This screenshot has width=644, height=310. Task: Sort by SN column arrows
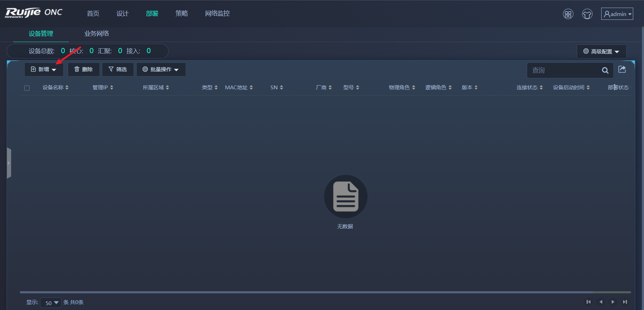pos(281,88)
